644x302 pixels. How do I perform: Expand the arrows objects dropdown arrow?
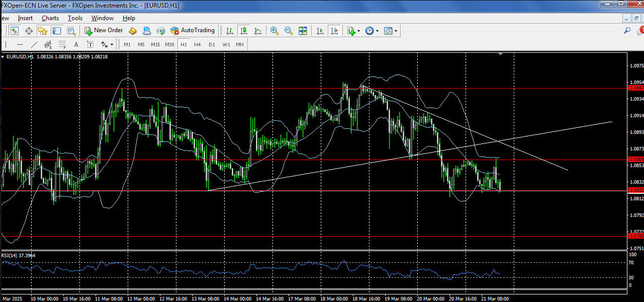coord(112,45)
